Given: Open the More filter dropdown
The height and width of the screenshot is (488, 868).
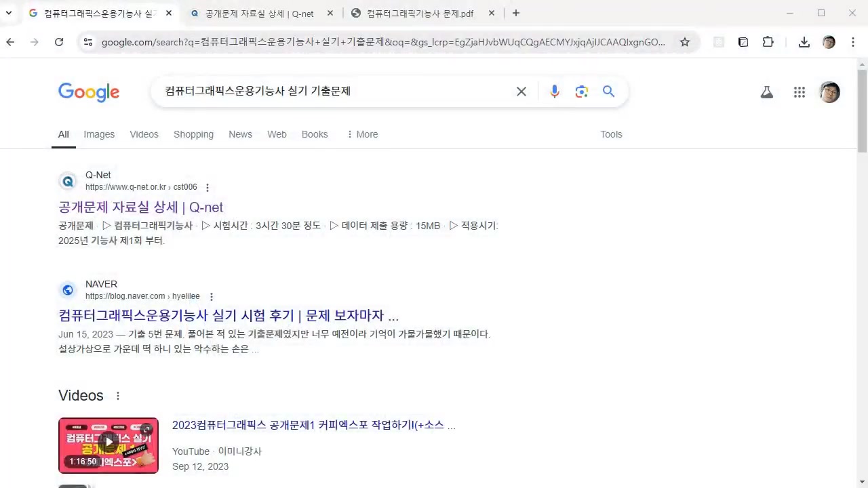Looking at the screenshot, I should tap(361, 134).
